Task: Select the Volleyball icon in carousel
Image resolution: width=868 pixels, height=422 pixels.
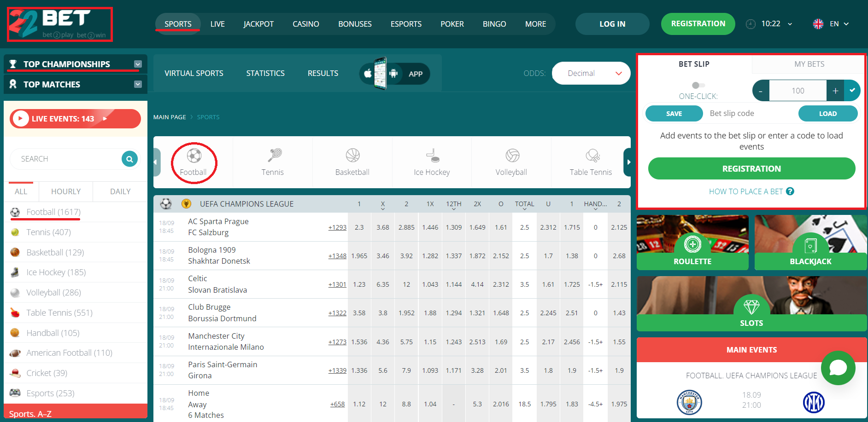Action: (x=512, y=155)
